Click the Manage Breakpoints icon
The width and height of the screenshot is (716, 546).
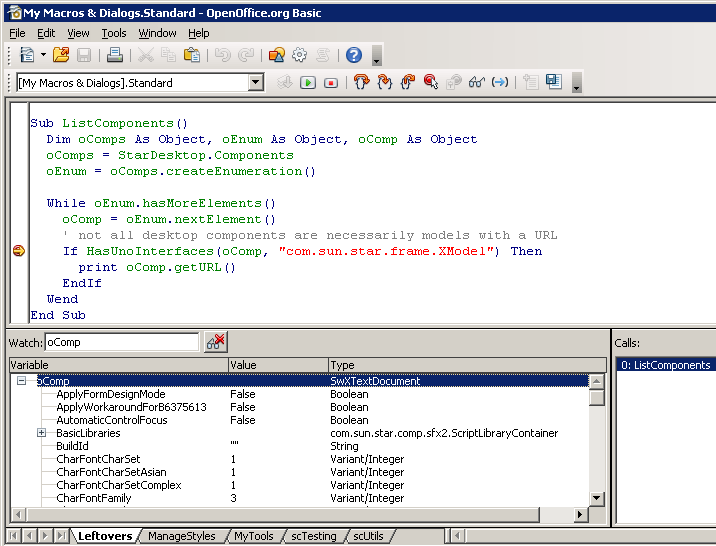pyautogui.click(x=454, y=83)
